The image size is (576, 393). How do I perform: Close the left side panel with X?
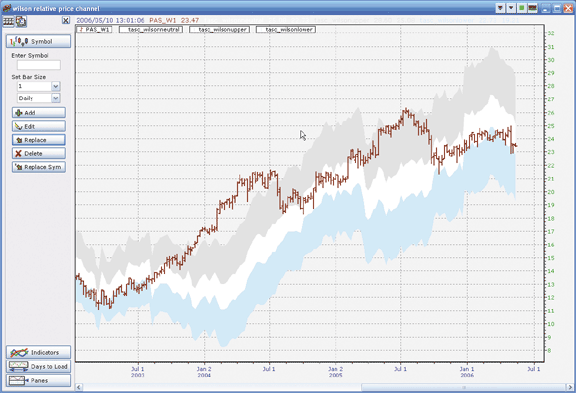[x=66, y=20]
